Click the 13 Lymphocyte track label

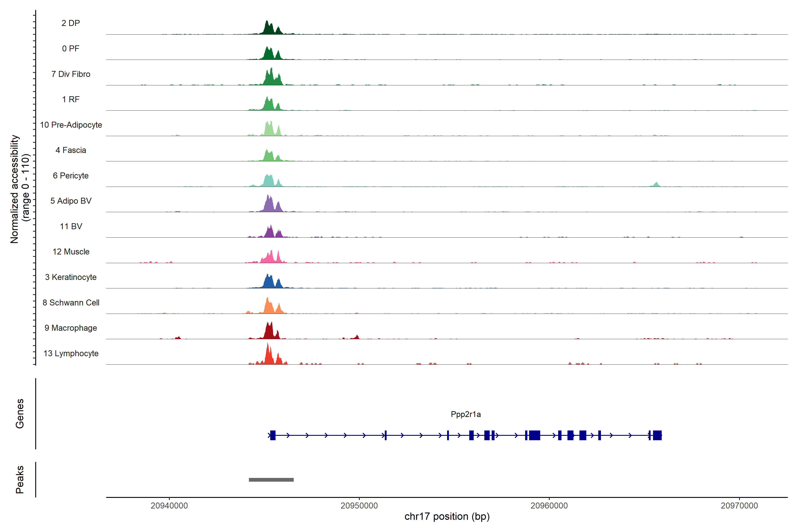pos(71,354)
